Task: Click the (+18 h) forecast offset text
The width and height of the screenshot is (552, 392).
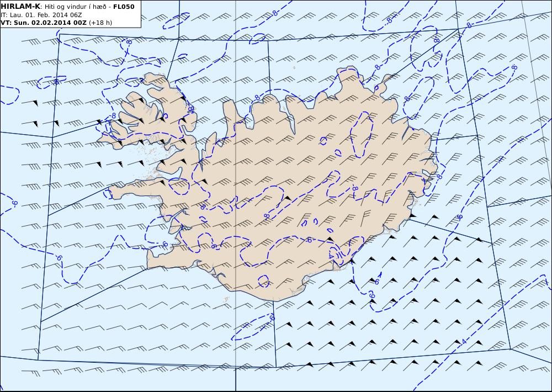Action: (x=100, y=23)
